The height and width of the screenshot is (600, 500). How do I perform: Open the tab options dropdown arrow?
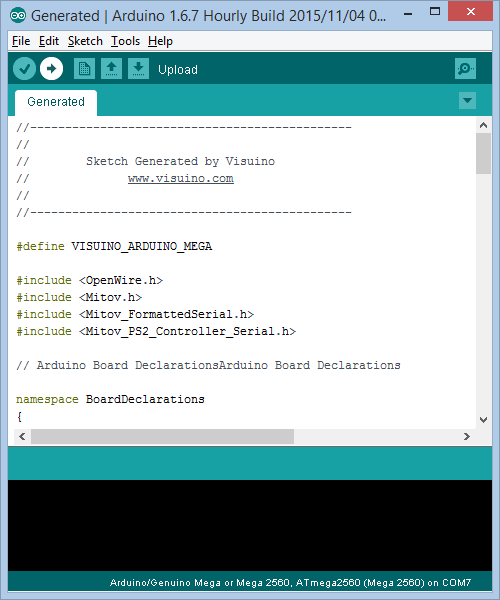pyautogui.click(x=467, y=101)
